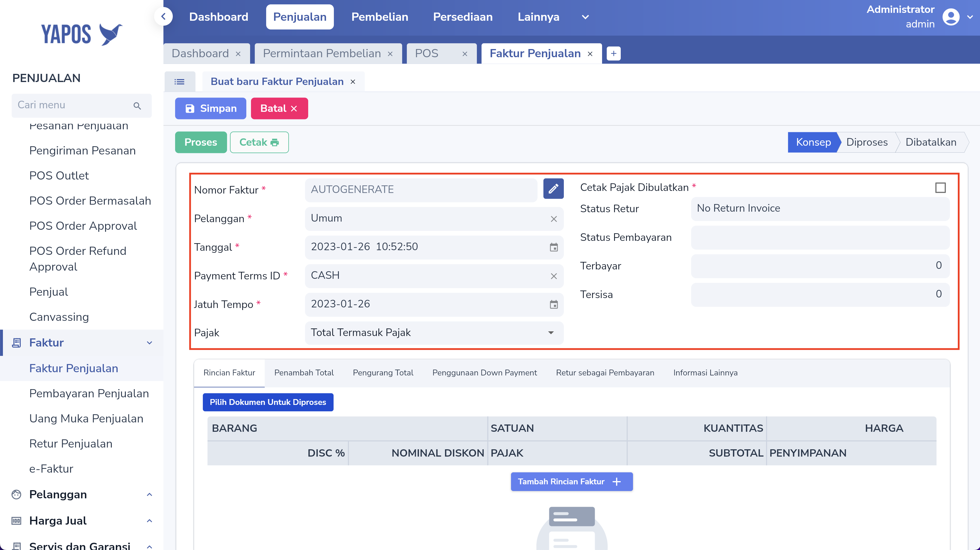Open the Jatuh Tempo calendar icon
Viewport: 980px width, 550px height.
tap(554, 304)
